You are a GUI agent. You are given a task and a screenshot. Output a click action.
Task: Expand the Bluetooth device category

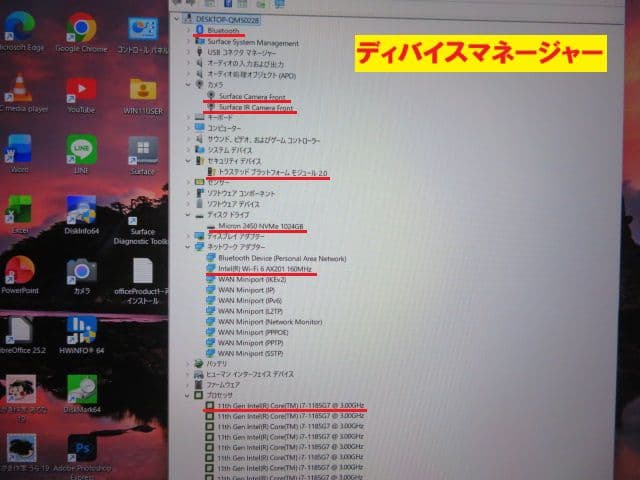pos(187,31)
